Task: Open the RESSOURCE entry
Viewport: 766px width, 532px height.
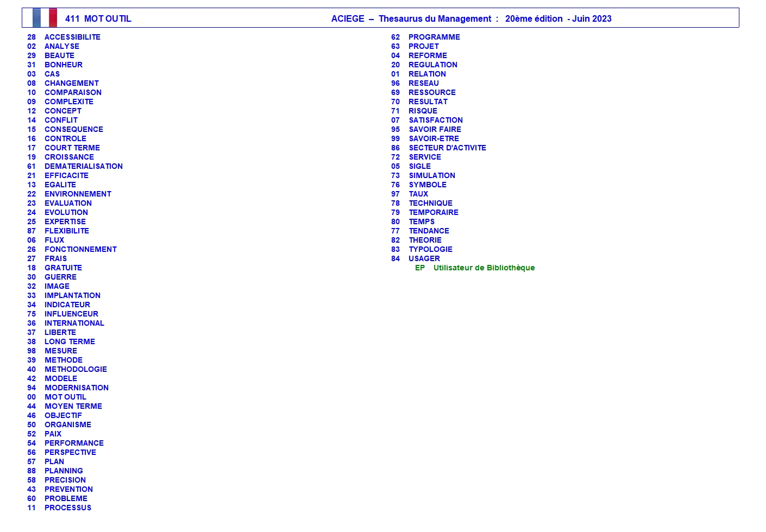Action: click(x=432, y=92)
